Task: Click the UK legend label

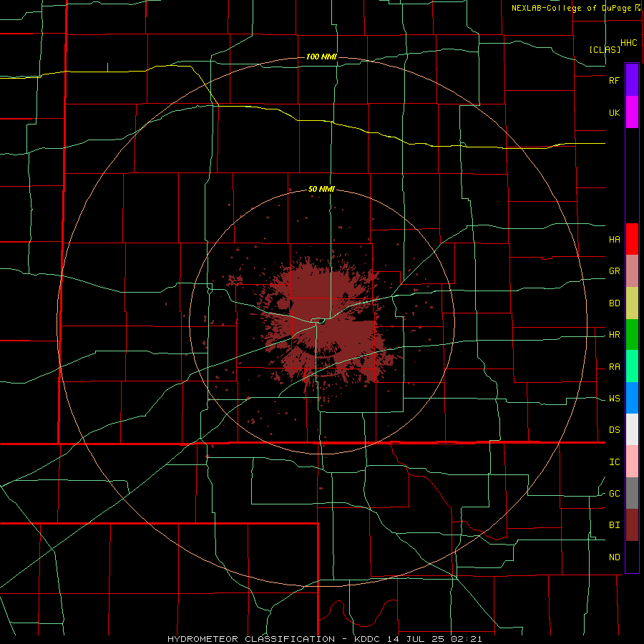Action: tap(614, 112)
